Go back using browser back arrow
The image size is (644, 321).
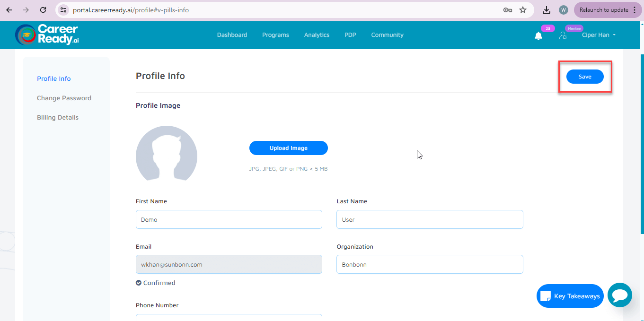click(x=9, y=10)
